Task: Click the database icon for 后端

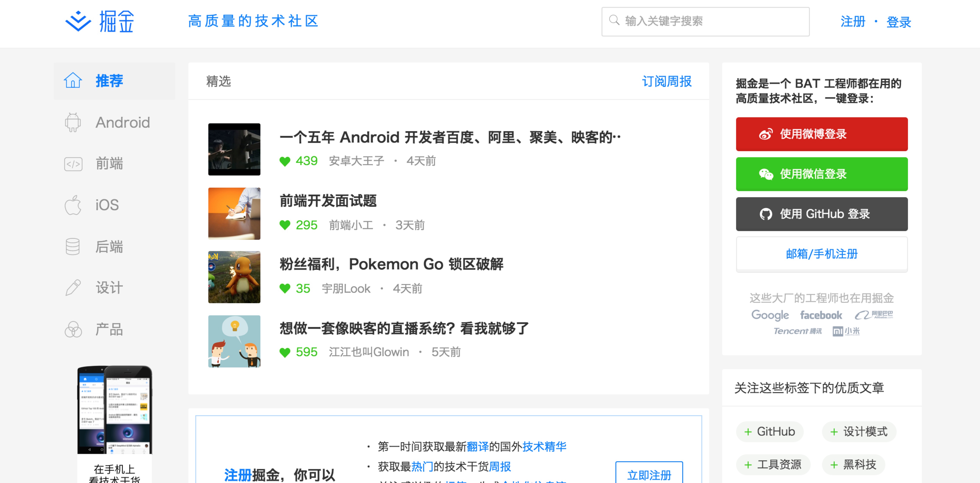Action: [73, 247]
